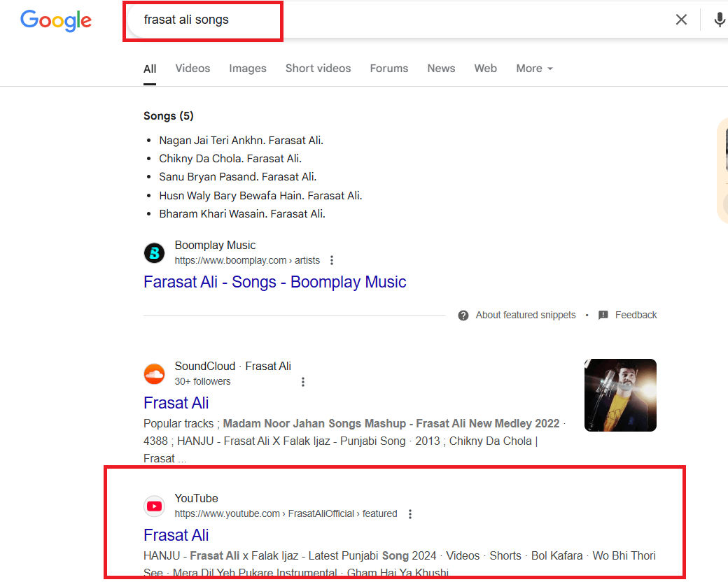Select 'Husn Waly Bary Bewafa Hain' list item
The width and height of the screenshot is (728, 582).
tap(260, 196)
